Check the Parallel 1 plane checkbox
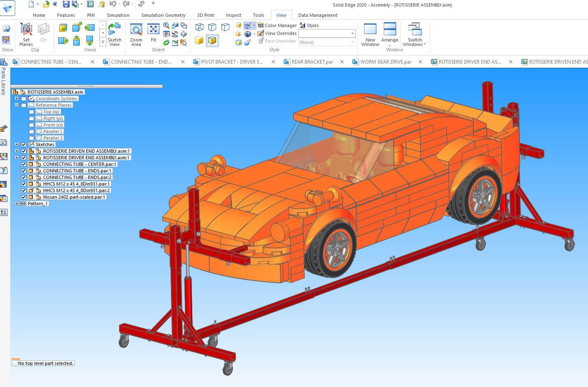 [x=31, y=131]
